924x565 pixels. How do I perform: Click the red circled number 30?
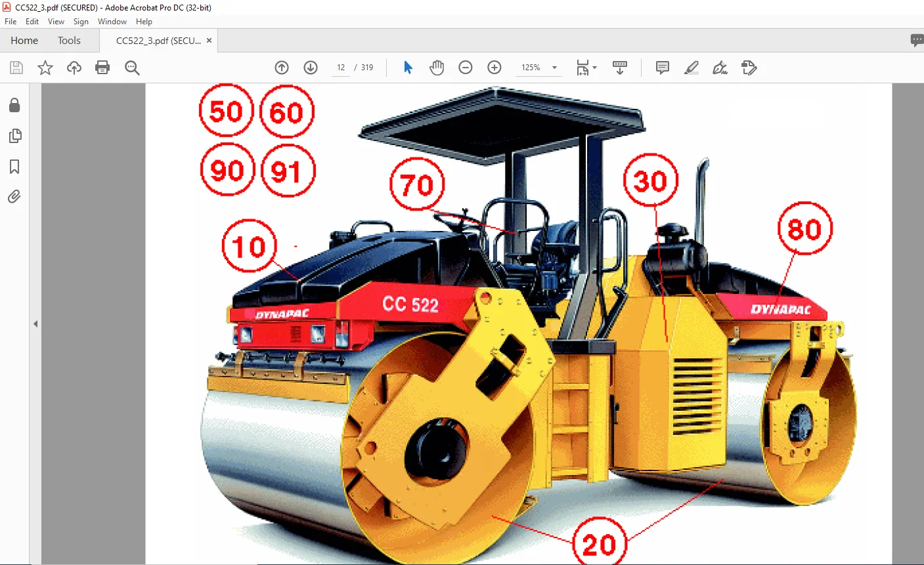651,180
